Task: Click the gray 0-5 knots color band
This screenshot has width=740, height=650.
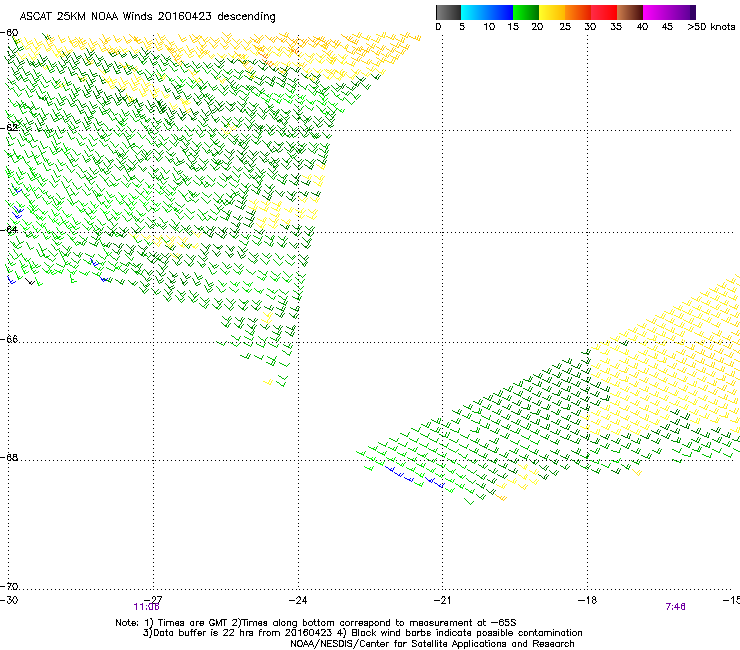Action: coord(448,12)
